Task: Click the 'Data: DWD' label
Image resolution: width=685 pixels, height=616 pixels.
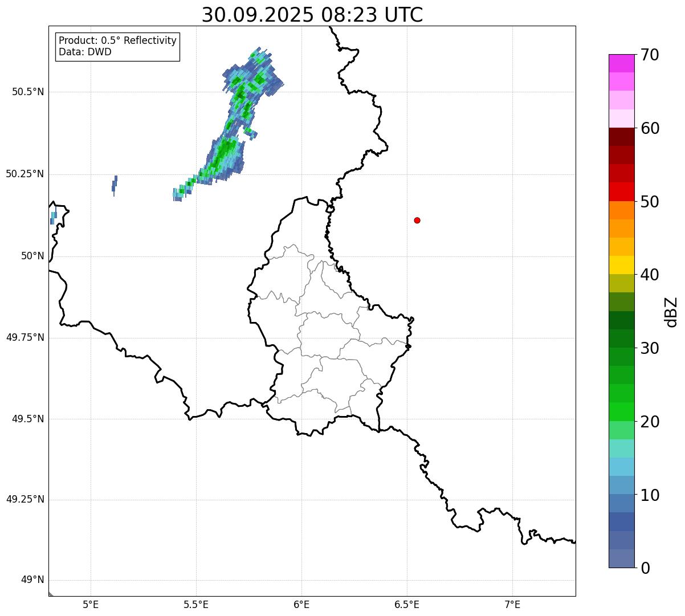Action: coord(85,52)
